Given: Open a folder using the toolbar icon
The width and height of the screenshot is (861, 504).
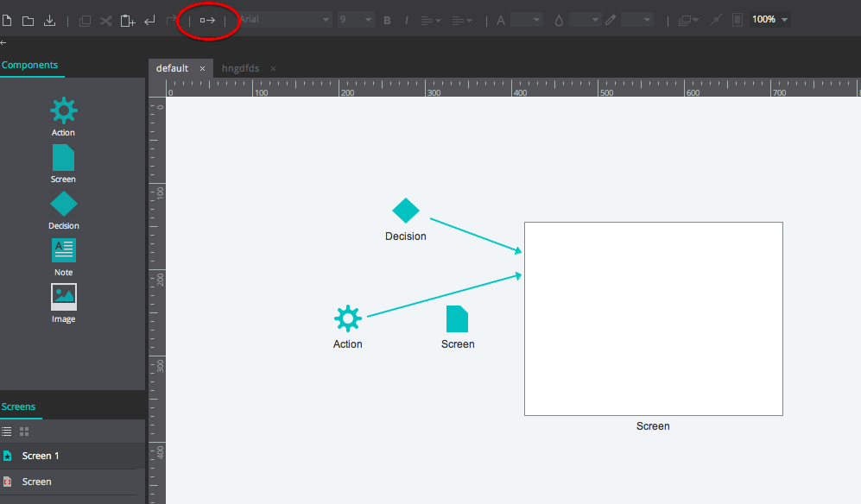Looking at the screenshot, I should click(28, 20).
